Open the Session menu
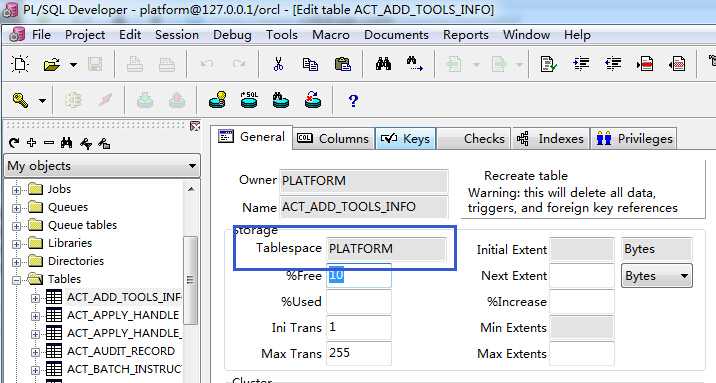Screen dimensions: 716x383 point(177,35)
